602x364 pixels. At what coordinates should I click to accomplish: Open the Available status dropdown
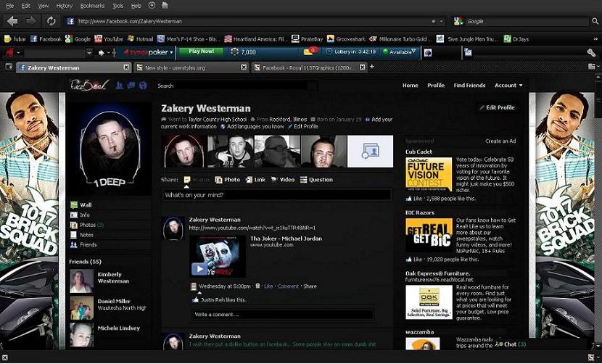click(400, 51)
